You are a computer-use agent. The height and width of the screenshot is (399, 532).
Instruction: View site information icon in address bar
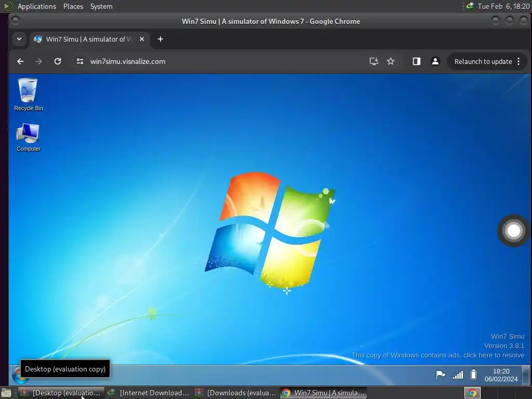(x=80, y=61)
